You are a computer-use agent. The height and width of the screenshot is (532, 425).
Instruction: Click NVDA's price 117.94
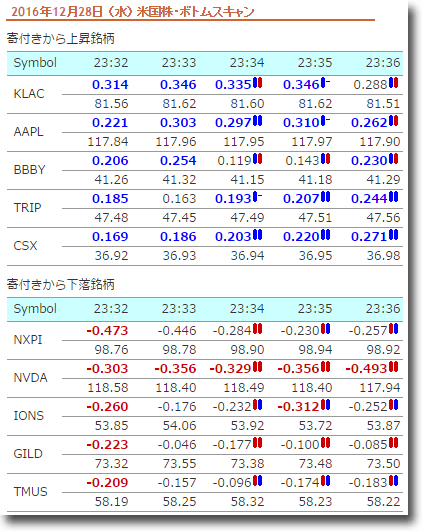[380, 387]
